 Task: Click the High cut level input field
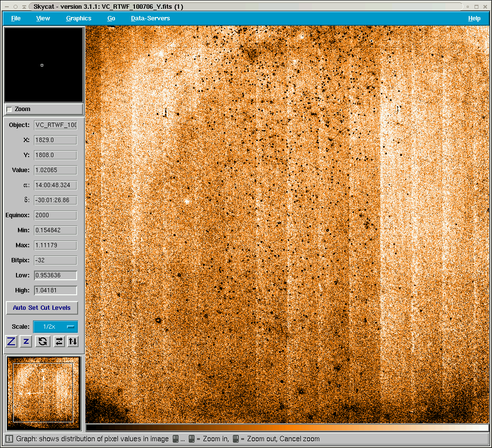[x=55, y=290]
